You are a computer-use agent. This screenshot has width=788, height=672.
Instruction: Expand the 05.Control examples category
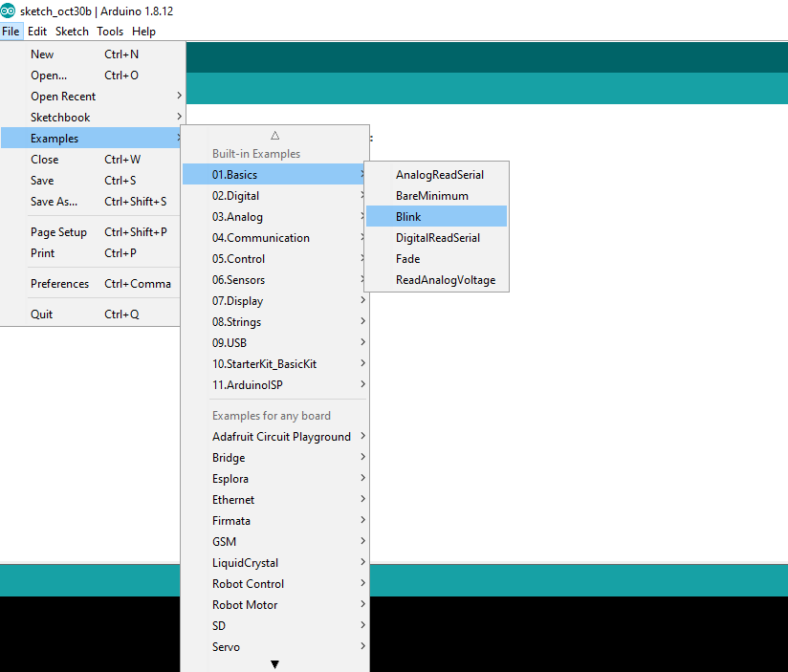coord(274,259)
